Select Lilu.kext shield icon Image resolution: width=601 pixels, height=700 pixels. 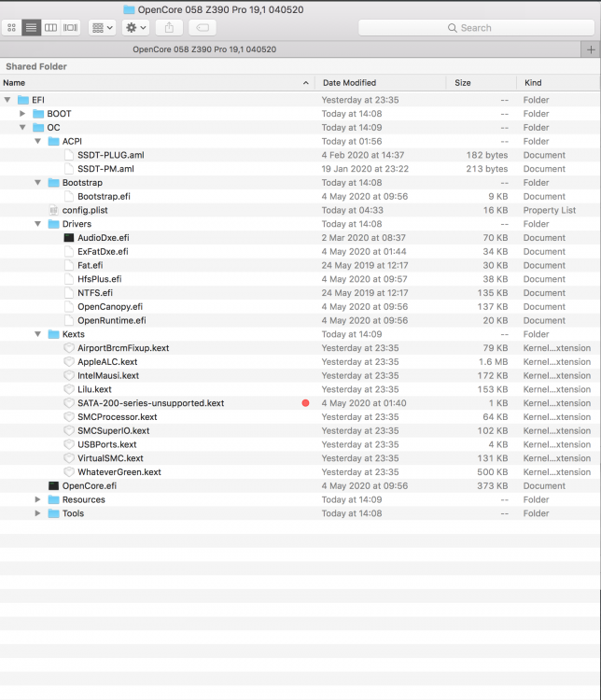click(x=69, y=389)
